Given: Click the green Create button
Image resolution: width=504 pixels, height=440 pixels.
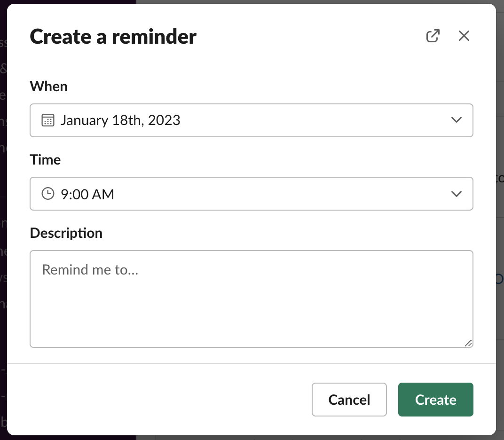Looking at the screenshot, I should pos(435,400).
